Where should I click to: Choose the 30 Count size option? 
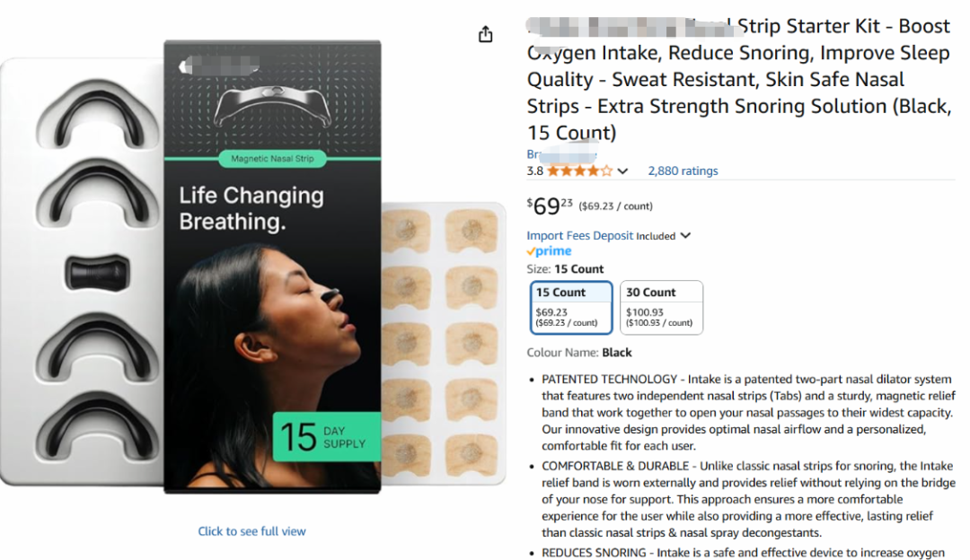[661, 307]
